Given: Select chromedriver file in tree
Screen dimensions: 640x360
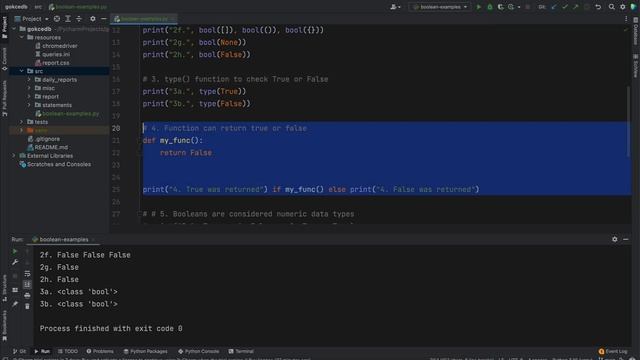Looking at the screenshot, I should [56, 46].
